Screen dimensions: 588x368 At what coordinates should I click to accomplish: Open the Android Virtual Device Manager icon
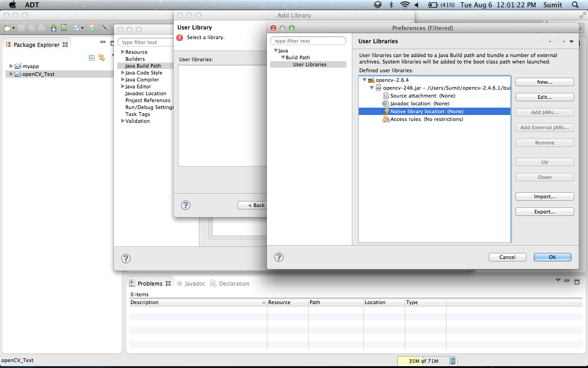[x=64, y=28]
